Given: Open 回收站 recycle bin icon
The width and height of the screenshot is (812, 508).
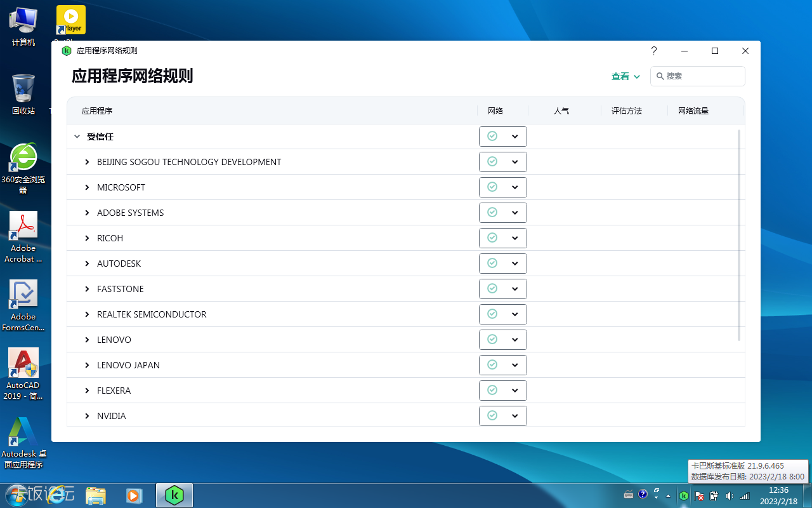Looking at the screenshot, I should pos(23,95).
